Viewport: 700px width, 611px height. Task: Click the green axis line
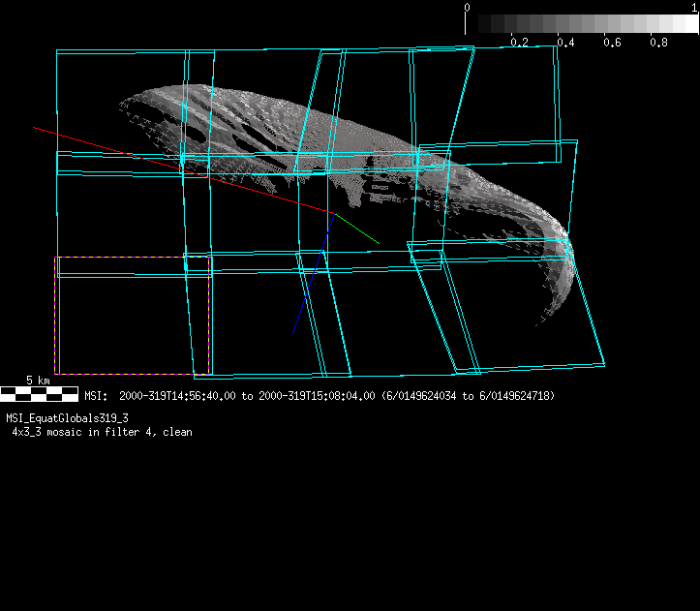(356, 229)
